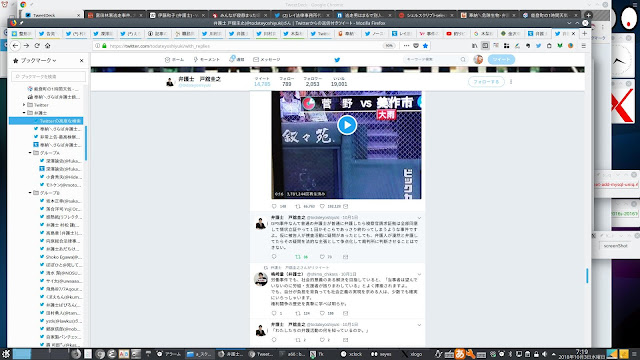Open Firefox home page icon

tap(47, 46)
